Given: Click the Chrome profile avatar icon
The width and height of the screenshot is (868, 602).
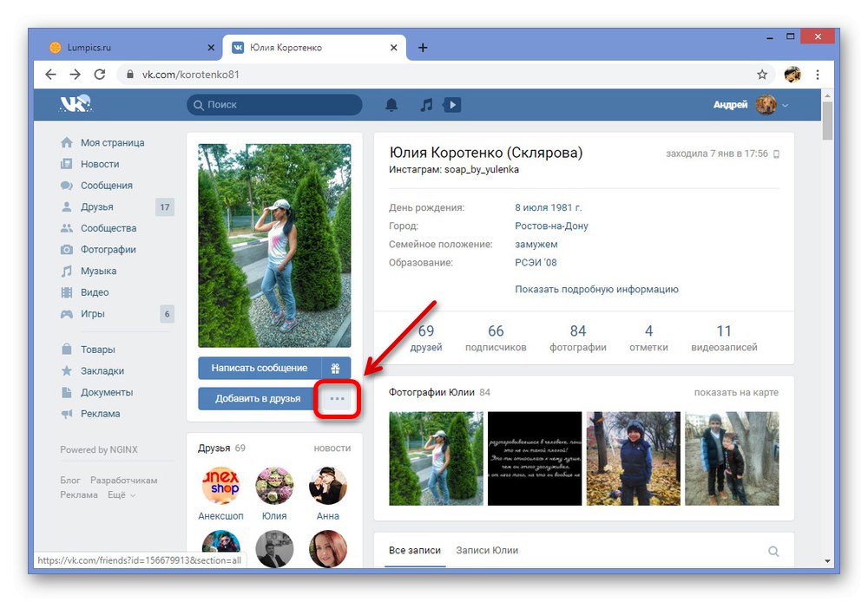Looking at the screenshot, I should tap(792, 74).
